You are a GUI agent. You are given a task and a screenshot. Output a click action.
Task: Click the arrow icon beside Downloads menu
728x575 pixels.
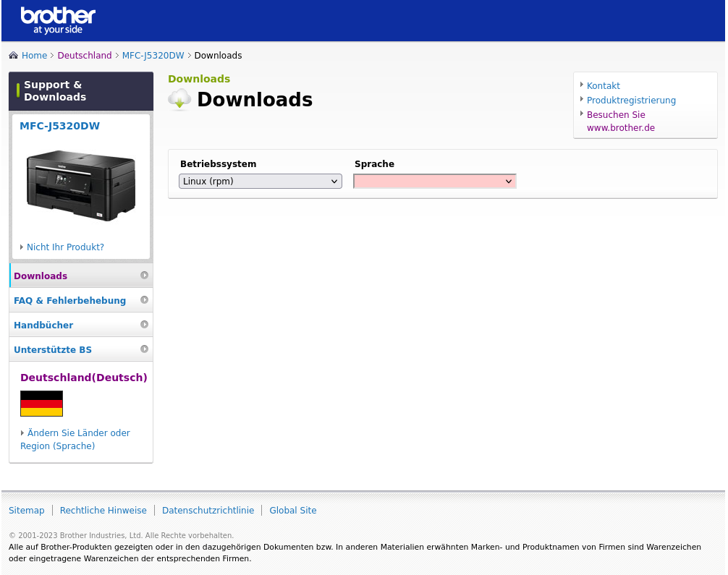145,275
